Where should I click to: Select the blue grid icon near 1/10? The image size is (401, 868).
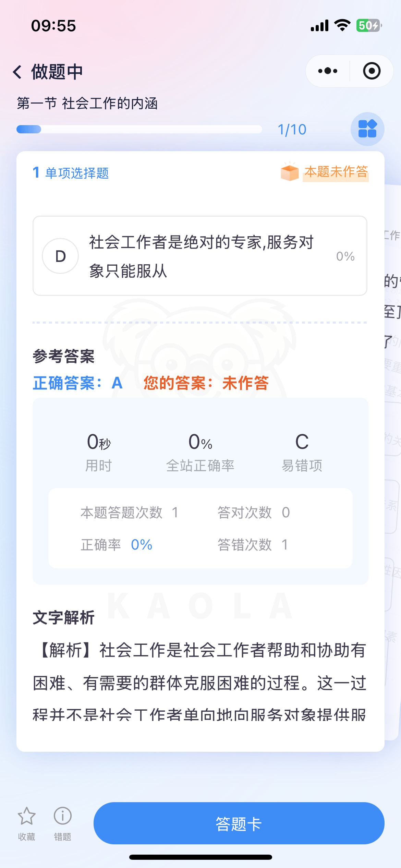click(x=367, y=129)
